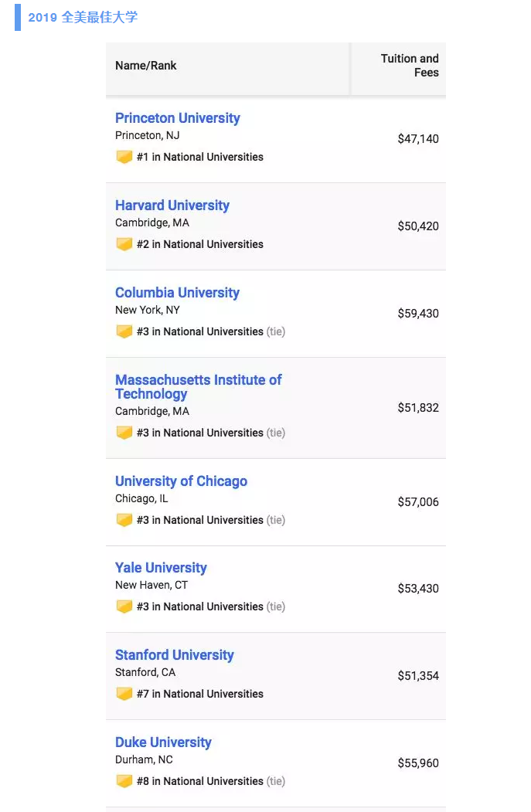Click the gold badge icon beside Princeton's ranking

pos(124,156)
